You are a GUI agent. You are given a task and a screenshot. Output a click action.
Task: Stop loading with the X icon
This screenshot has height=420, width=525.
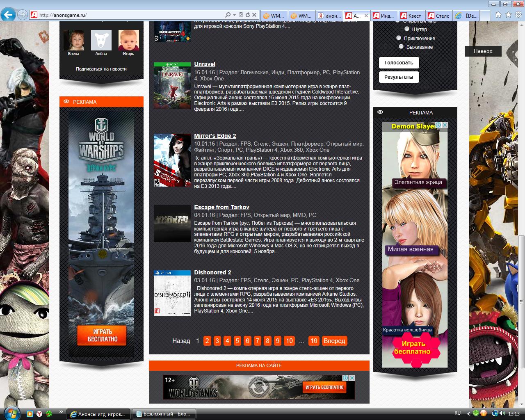coord(255,15)
